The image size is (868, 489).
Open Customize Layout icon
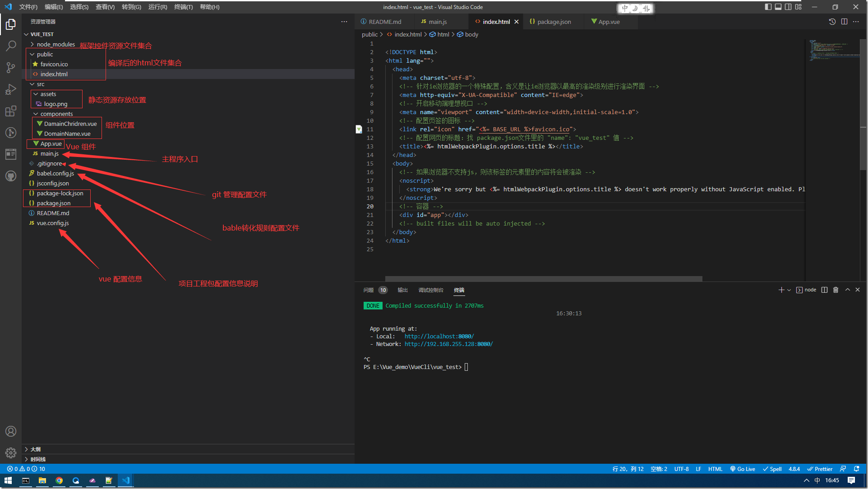coord(799,7)
